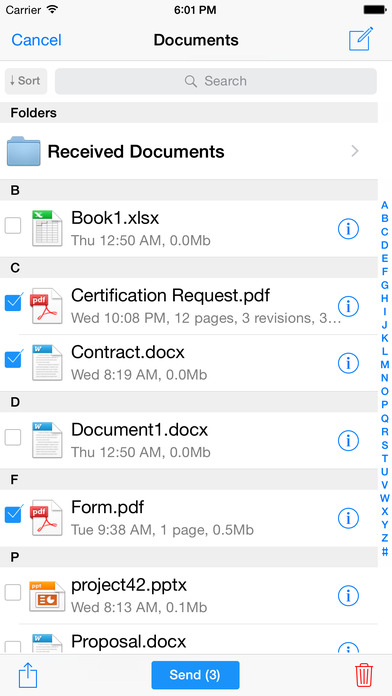Tap the red trash delete icon
Viewport: 392px width, 696px height.
point(364,675)
